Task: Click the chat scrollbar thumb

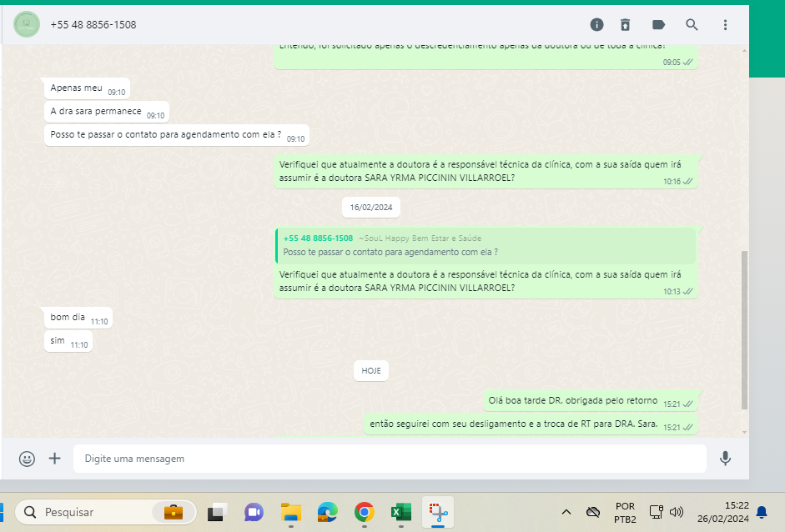Action: coord(744,330)
